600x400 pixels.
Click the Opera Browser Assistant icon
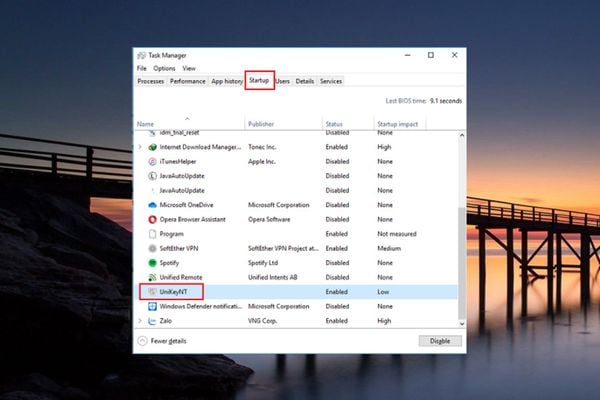pos(152,219)
